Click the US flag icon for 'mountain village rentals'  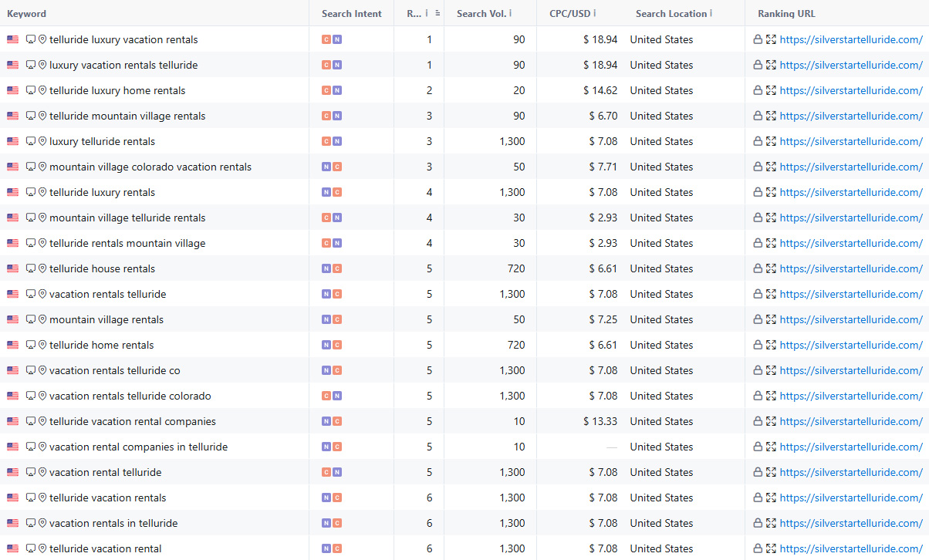(x=12, y=319)
